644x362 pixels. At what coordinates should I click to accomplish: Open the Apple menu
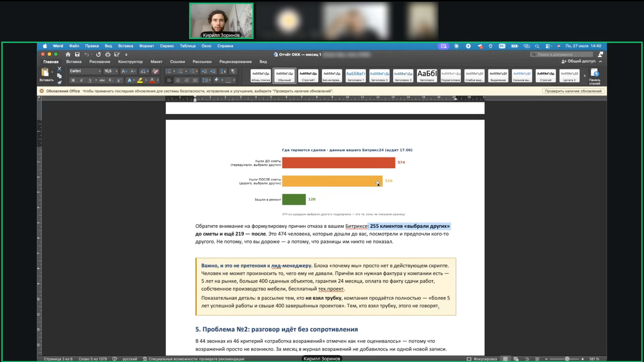pos(45,46)
